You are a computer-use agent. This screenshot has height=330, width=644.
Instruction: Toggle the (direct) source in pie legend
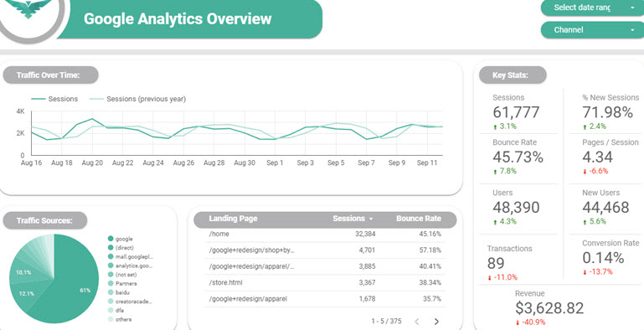click(125, 247)
